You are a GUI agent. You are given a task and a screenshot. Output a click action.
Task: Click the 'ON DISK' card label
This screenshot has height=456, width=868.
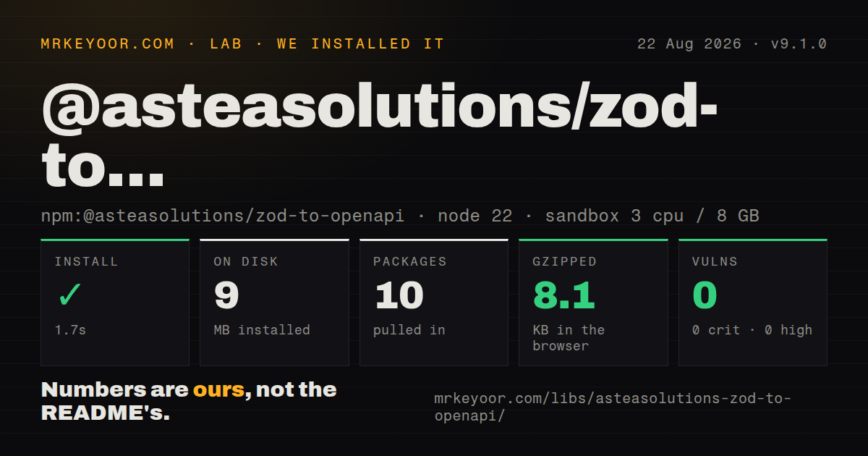click(246, 262)
